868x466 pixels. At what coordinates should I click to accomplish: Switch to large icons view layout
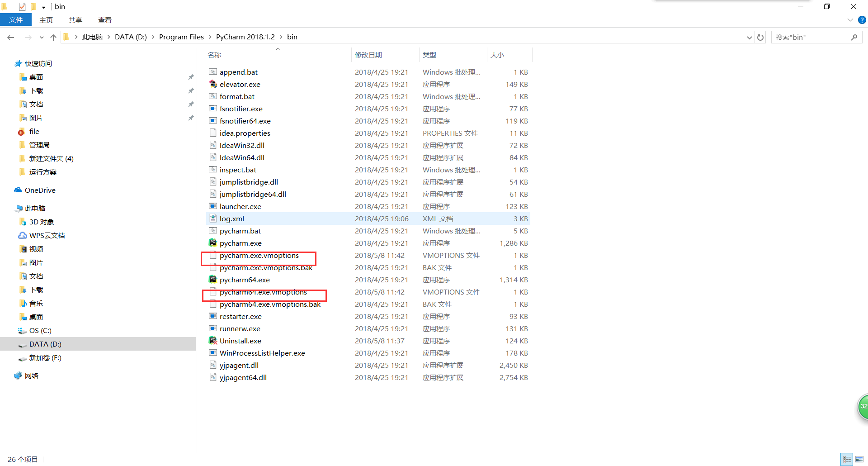pyautogui.click(x=859, y=459)
